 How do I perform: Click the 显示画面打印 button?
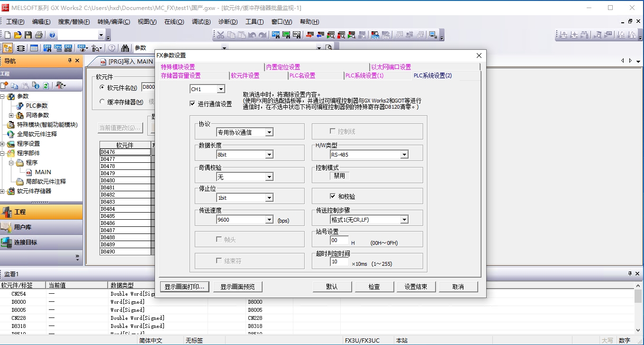click(184, 287)
